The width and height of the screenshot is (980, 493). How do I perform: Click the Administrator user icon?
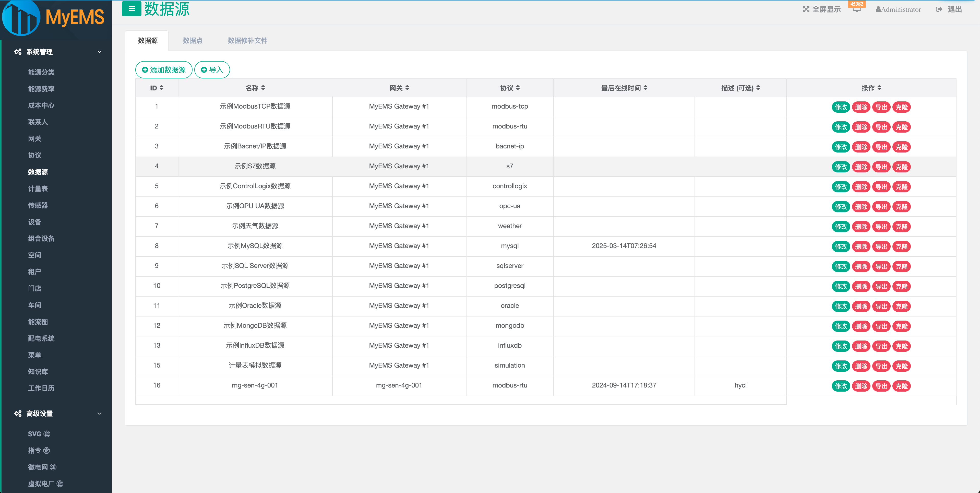click(878, 9)
